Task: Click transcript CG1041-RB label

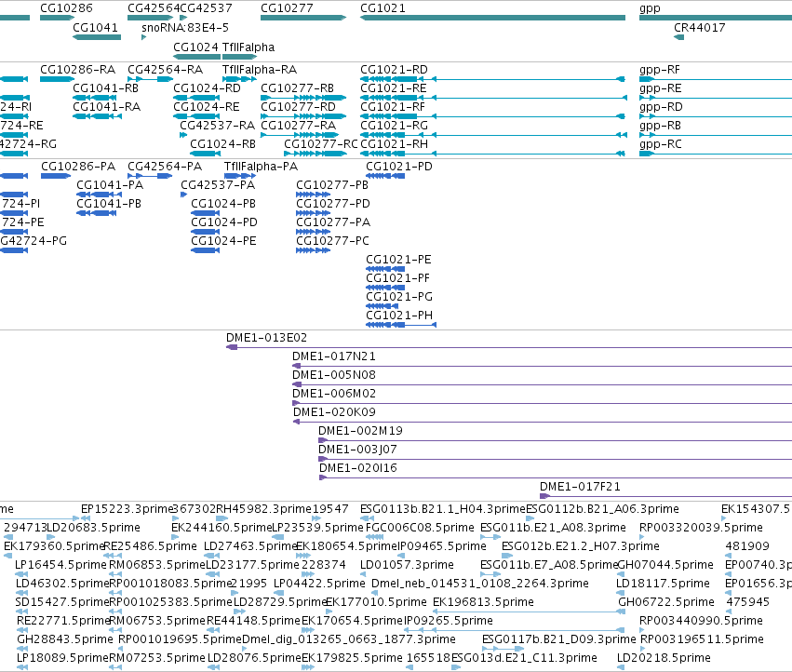Action: 105,87
